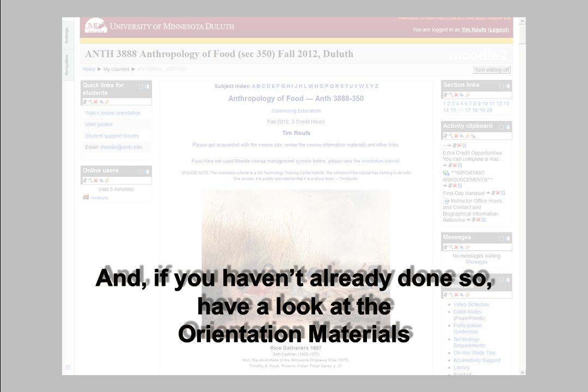
Task: Go to section 1 link
Action: [x=444, y=103]
